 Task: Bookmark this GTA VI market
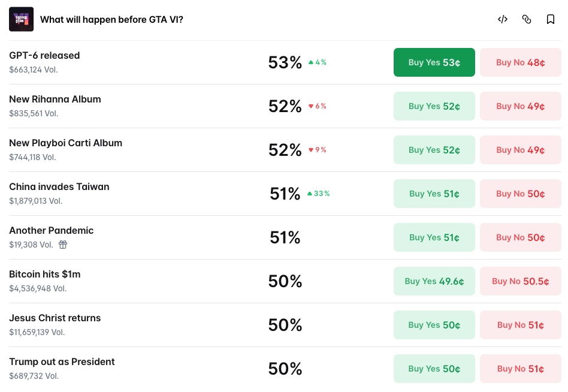tap(550, 19)
